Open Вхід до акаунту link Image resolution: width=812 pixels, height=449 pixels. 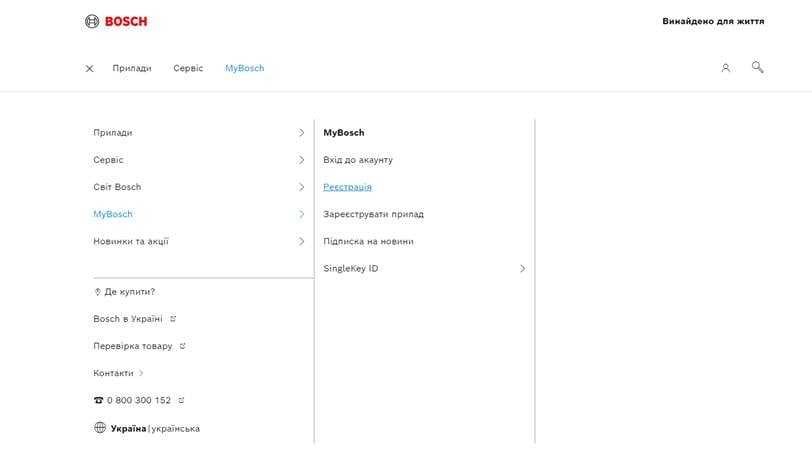click(x=358, y=160)
